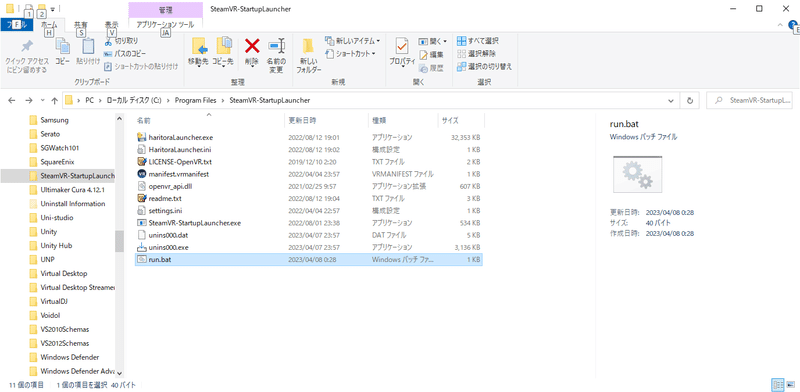Viewport: 800px width, 392px height.
Task: Open ショートカット dropdown
Action: pyautogui.click(x=351, y=54)
